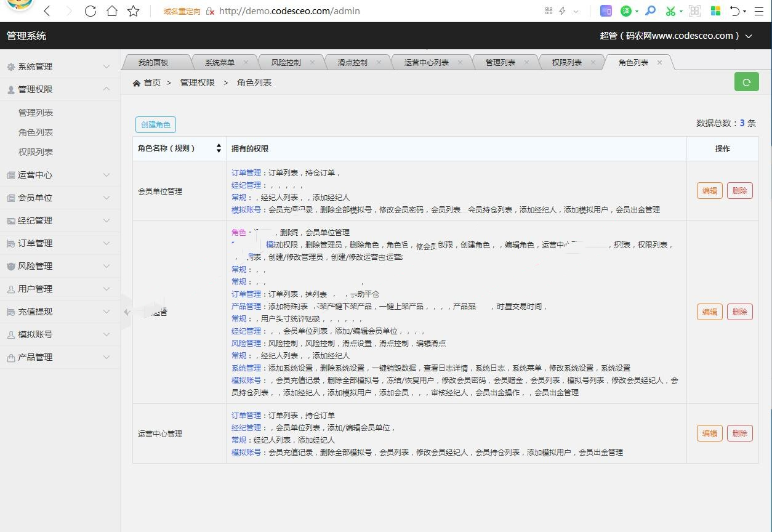Viewport: 772px width, 532px height.
Task: Click the blue magnifier search icon
Action: click(x=650, y=11)
